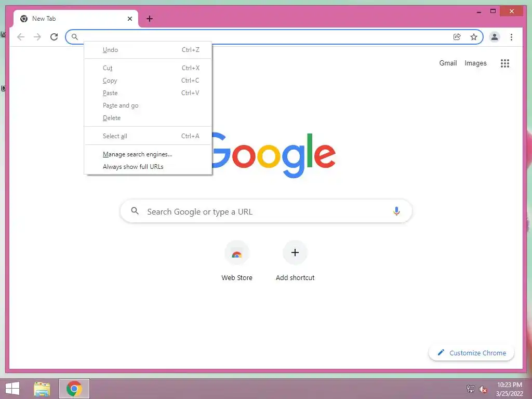Click the pencil icon on Customize Chrome
The width and height of the screenshot is (532, 399).
click(441, 353)
